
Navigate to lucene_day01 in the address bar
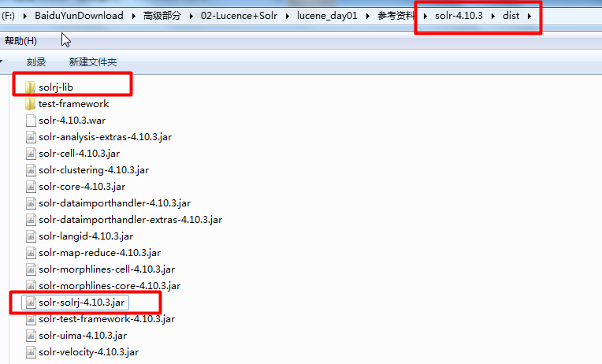click(x=327, y=16)
